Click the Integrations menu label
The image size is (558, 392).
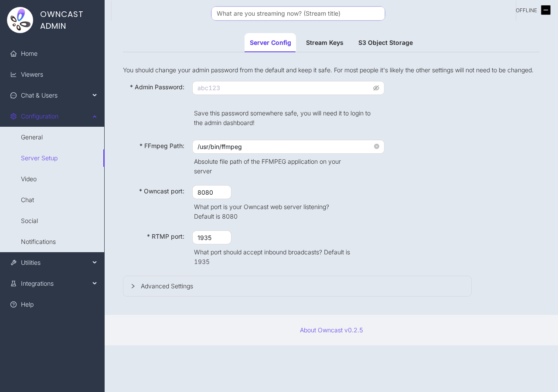coord(37,284)
